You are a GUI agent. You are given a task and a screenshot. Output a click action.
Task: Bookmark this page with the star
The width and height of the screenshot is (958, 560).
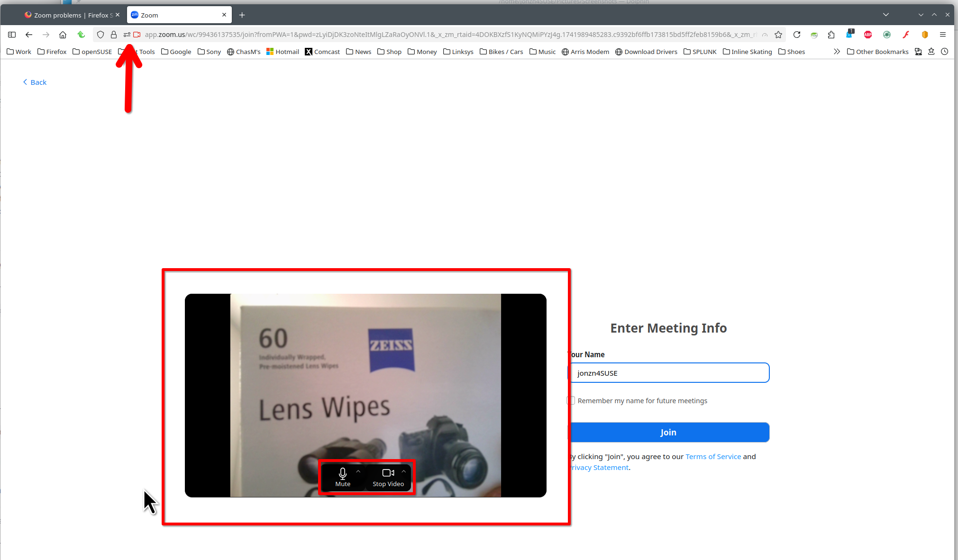[778, 35]
